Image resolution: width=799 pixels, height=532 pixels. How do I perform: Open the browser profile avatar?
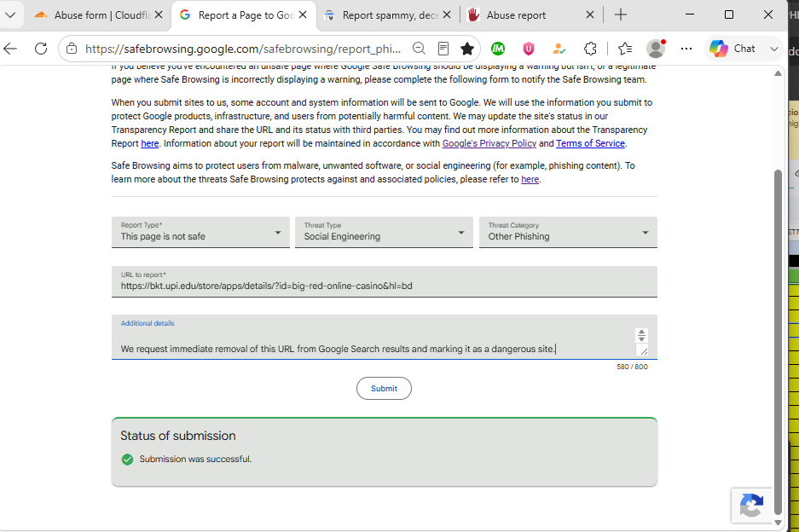point(656,49)
